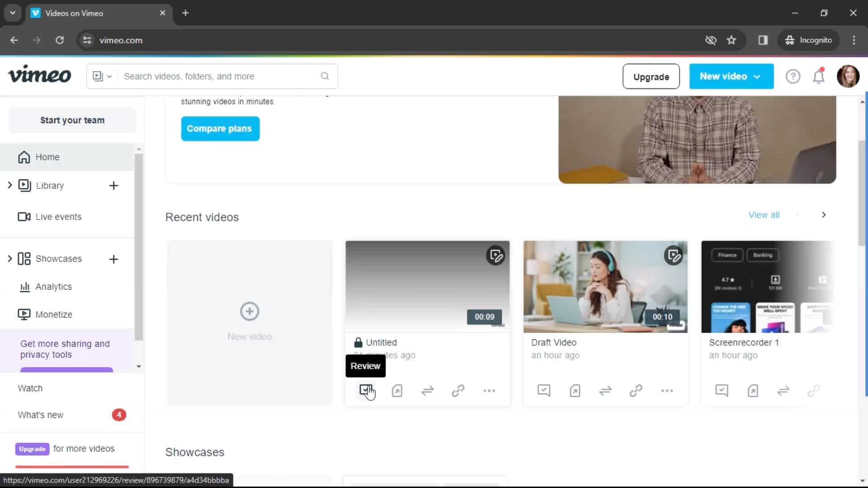The image size is (868, 488).
Task: Click the sidebar scrollbar down arrow
Action: coord(139,366)
